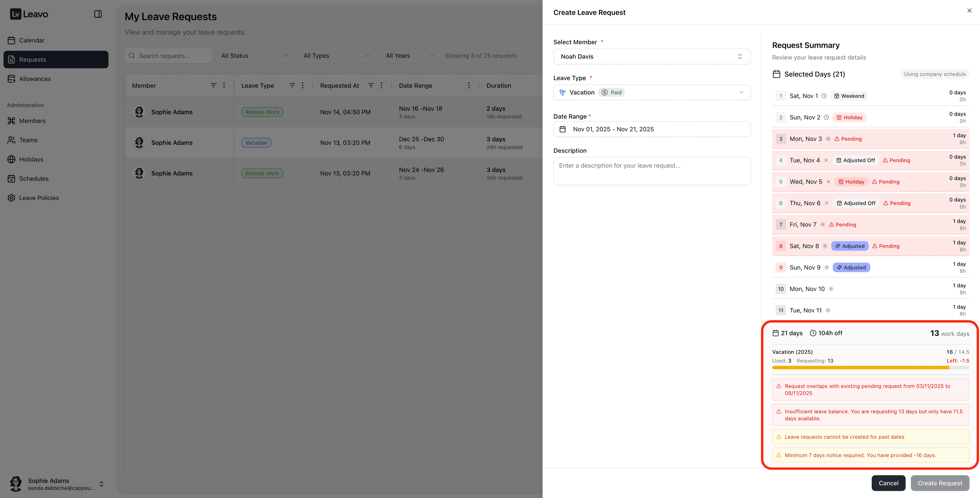Image resolution: width=980 pixels, height=498 pixels.
Task: Click the Create Request button
Action: (940, 483)
